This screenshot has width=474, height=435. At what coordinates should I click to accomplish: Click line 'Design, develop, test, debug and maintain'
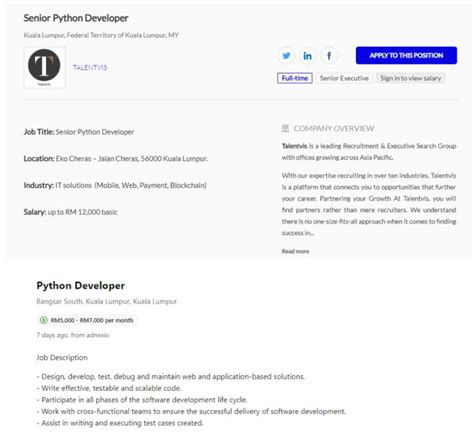tap(171, 377)
